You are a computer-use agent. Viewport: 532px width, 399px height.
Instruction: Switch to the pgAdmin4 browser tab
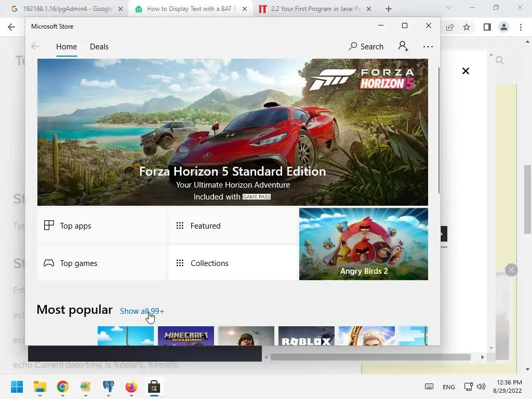pos(67,9)
